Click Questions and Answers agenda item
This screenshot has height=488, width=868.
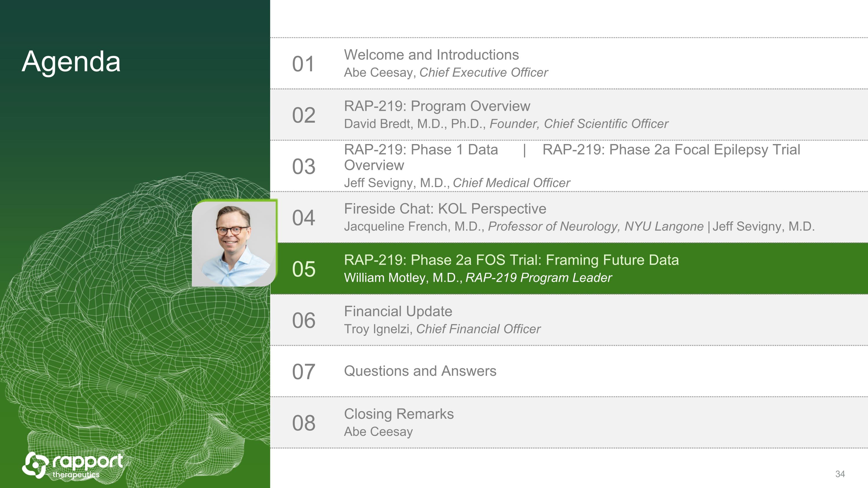420,371
